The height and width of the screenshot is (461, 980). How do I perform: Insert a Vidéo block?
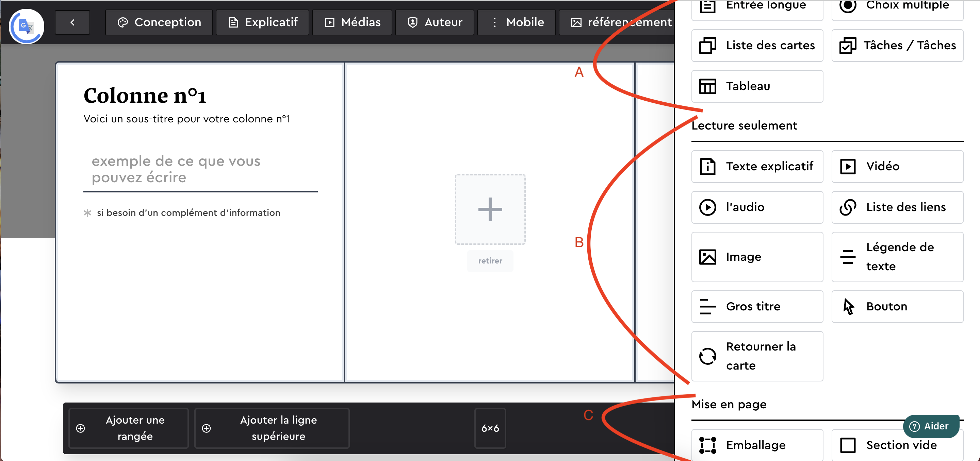pyautogui.click(x=897, y=167)
